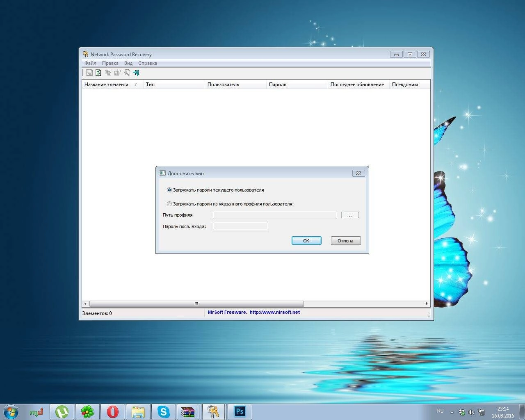Screen dimensions: 525x420
Task: Click the horizontal scrollbar thumb
Action: pyautogui.click(x=196, y=304)
